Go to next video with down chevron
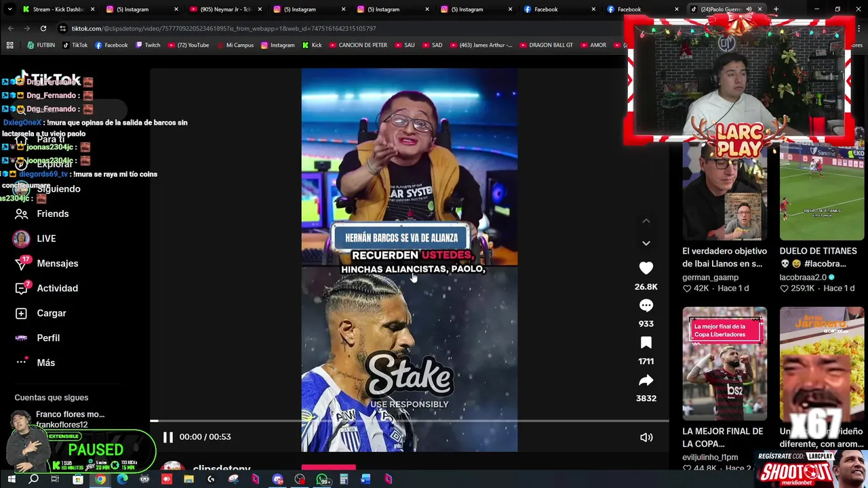Viewport: 868px width, 488px height. (x=646, y=243)
